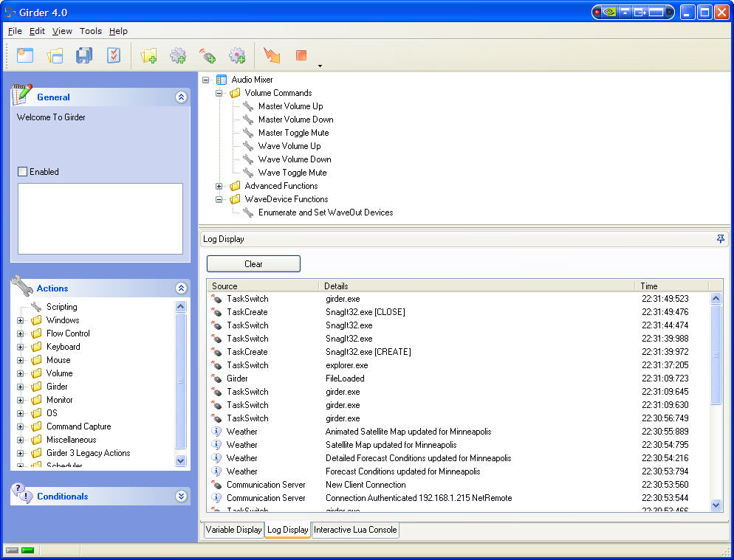Pin the Log Display panel with pushpin icon
Viewport: 734px width, 560px height.
[721, 239]
